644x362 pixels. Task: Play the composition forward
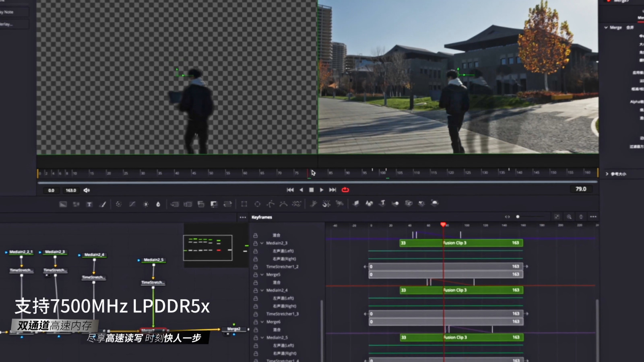[322, 190]
